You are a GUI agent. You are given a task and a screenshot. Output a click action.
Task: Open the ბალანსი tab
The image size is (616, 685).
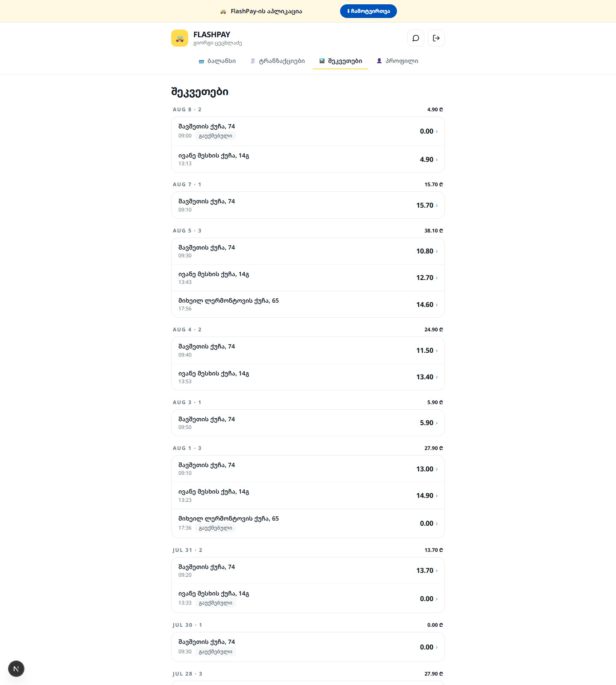pos(217,61)
